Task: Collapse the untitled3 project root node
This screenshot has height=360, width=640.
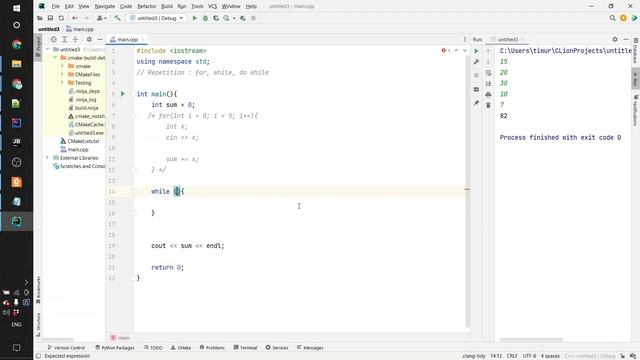Action: point(48,49)
